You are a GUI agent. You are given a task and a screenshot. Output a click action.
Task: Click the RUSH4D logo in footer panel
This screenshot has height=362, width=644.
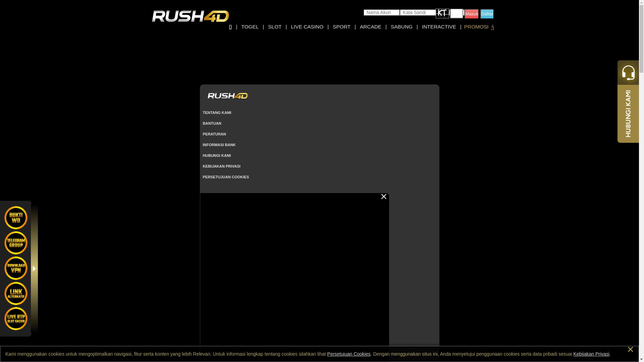[228, 96]
